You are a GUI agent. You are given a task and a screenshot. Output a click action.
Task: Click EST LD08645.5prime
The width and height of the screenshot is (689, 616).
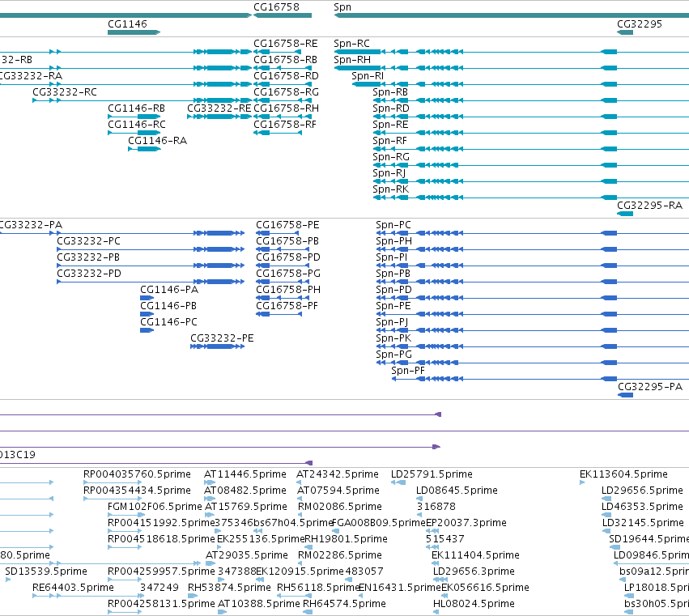[x=457, y=491]
